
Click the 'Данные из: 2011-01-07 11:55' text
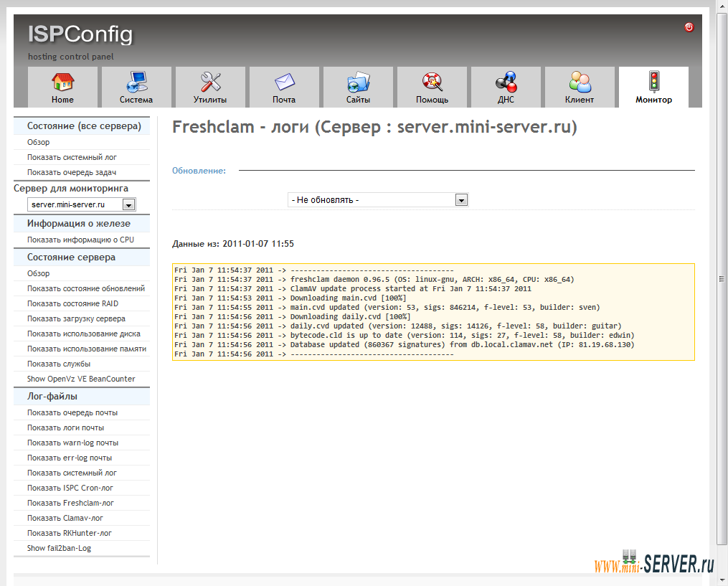tap(233, 244)
